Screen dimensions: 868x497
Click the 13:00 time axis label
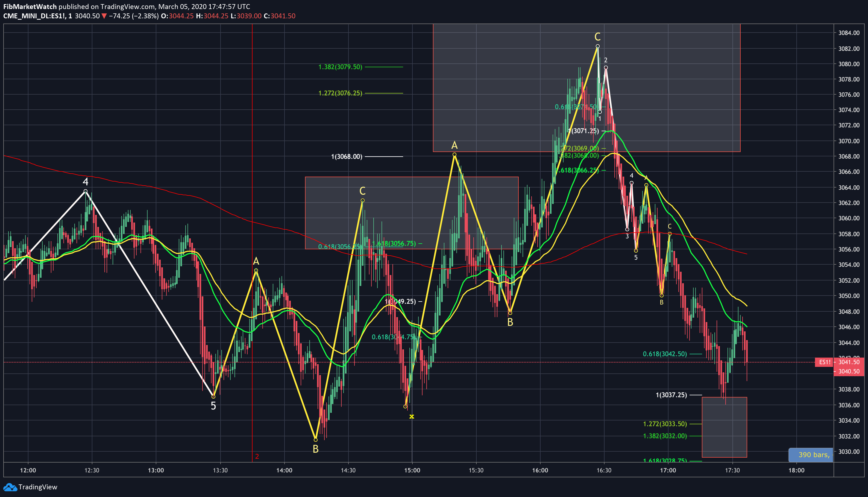coord(156,470)
